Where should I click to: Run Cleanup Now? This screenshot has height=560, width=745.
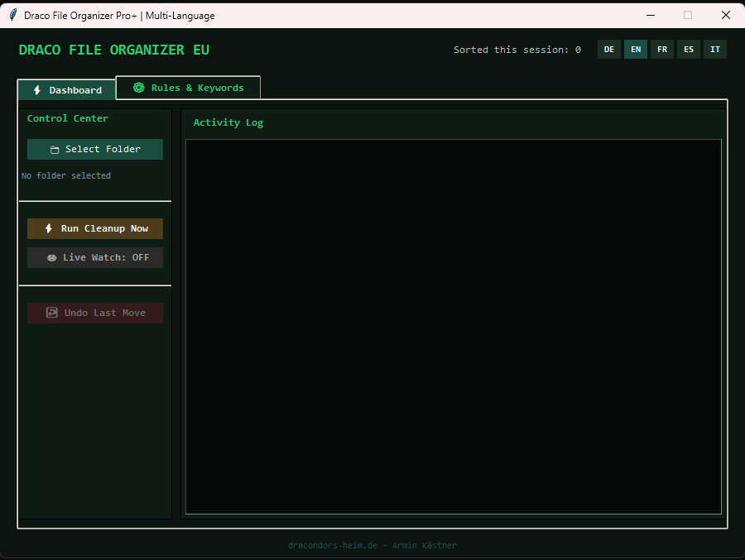click(95, 228)
